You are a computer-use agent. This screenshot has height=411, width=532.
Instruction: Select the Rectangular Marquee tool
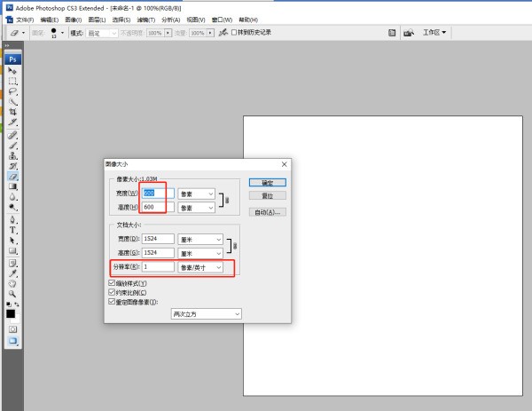coord(12,81)
